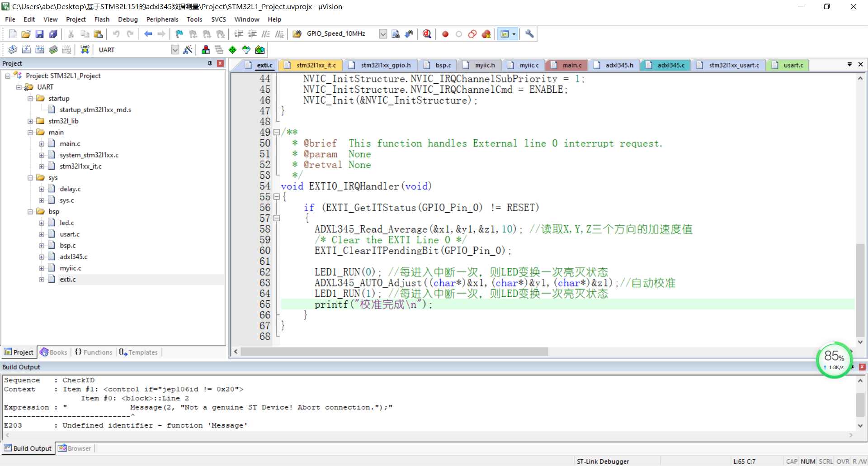Collapse the sys folder
This screenshot has height=466, width=868.
30,178
